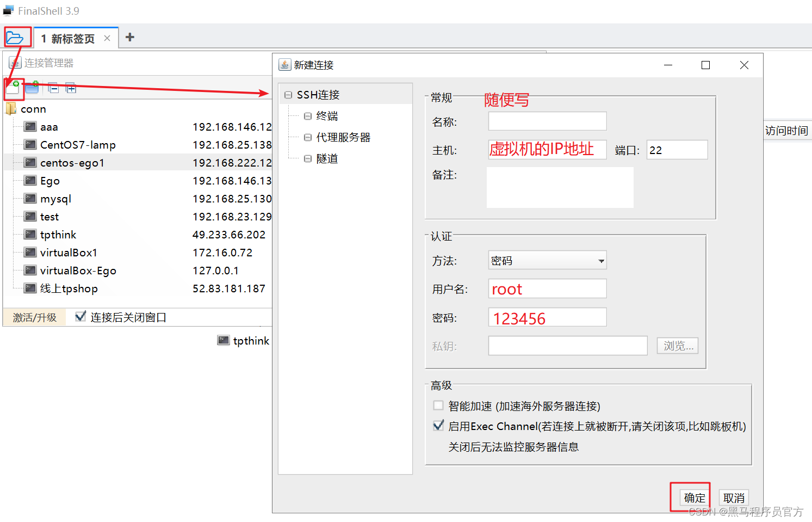Select IP 192.168.23.129 of test
Image resolution: width=812 pixels, height=522 pixels.
coord(232,217)
